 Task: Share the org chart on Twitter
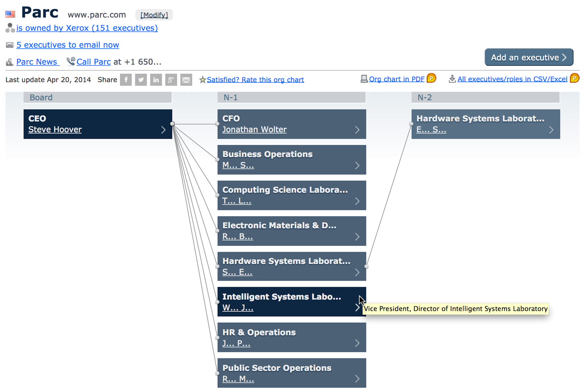141,80
